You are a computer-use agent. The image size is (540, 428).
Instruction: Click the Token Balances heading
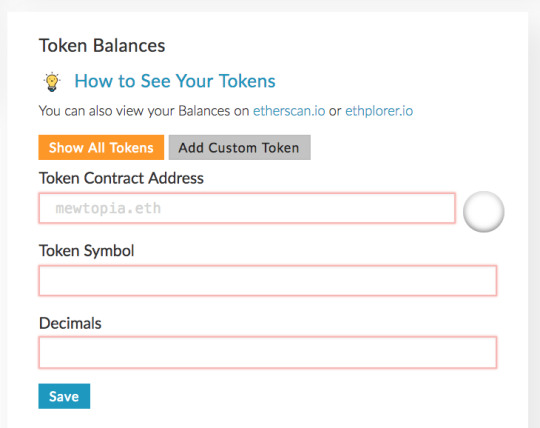point(102,45)
